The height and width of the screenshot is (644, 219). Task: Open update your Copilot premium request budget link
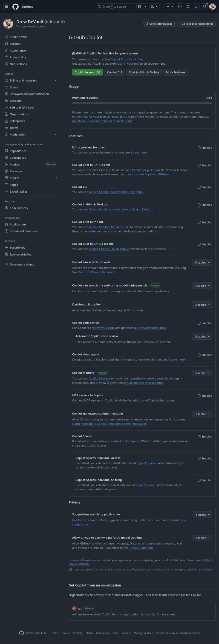point(103,121)
